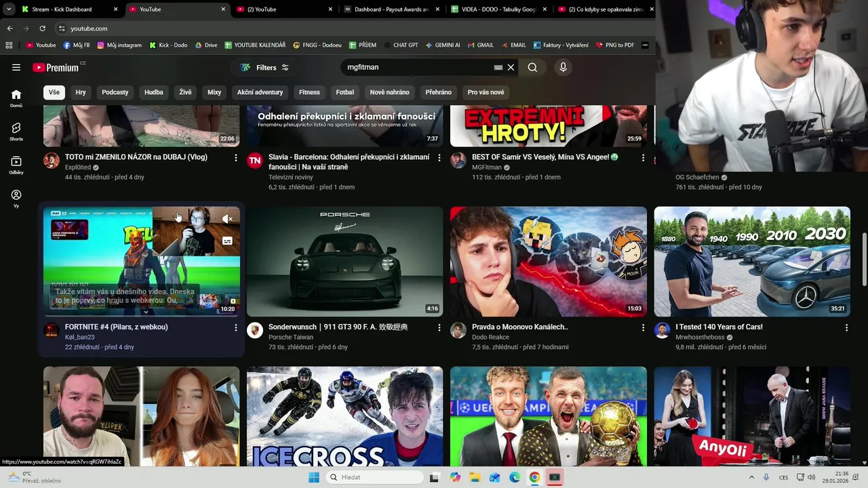
Task: Open the Chrome tab search dropdown arrow
Action: point(9,9)
